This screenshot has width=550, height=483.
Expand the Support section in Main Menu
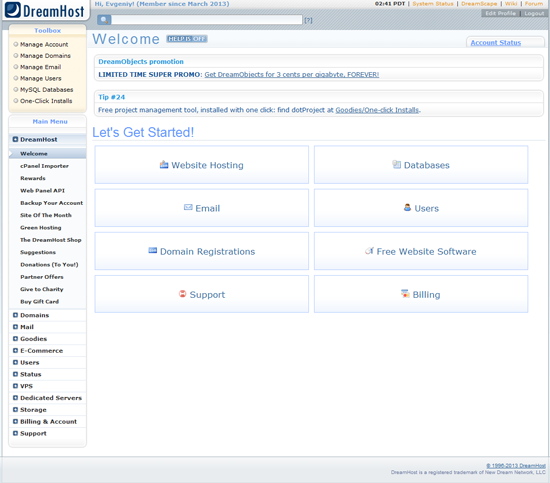(x=47, y=434)
